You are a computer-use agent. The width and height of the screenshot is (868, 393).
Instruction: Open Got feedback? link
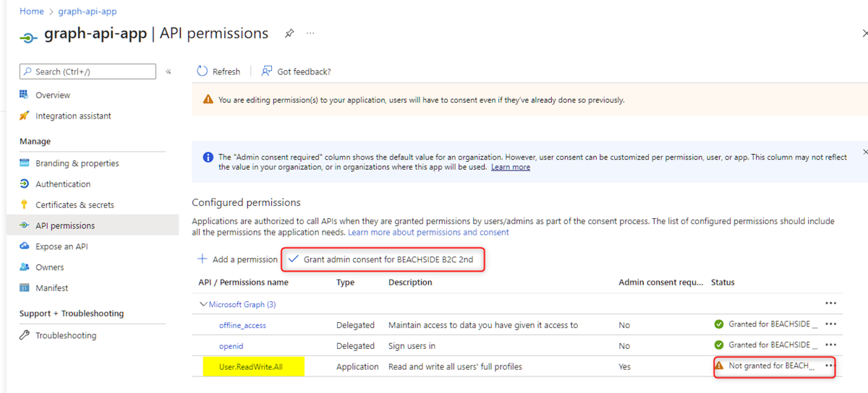tap(304, 72)
